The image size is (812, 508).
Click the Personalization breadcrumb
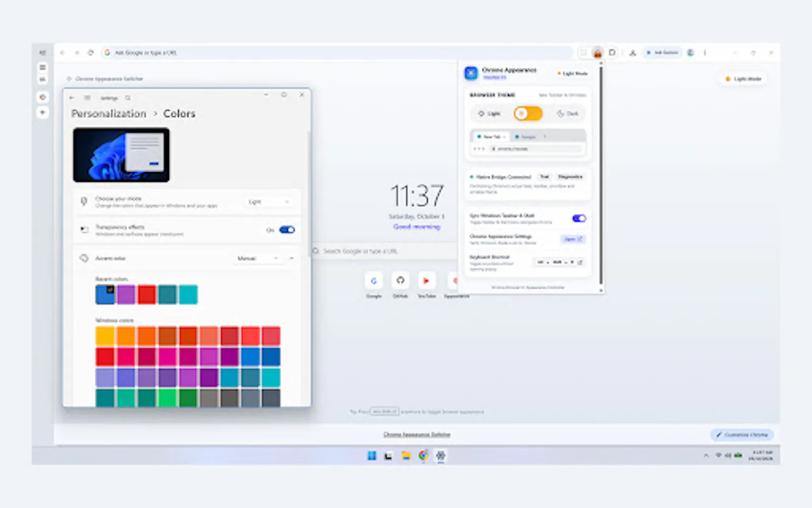(109, 113)
